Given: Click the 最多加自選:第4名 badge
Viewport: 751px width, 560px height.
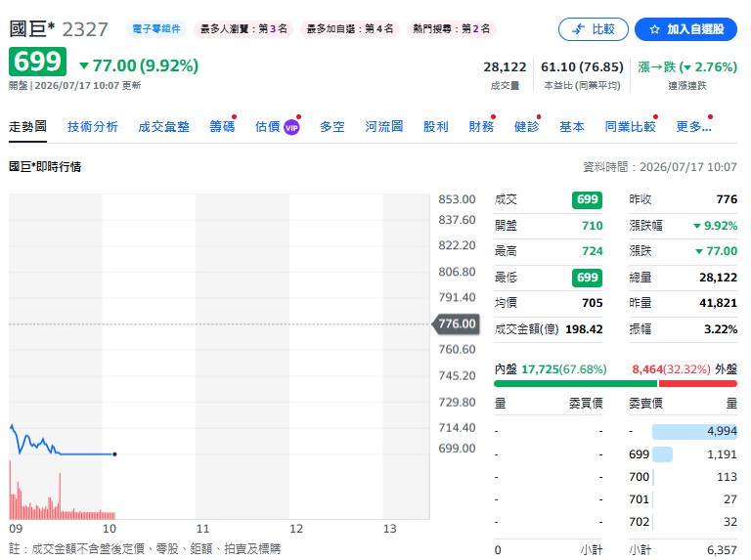Looking at the screenshot, I should point(350,28).
